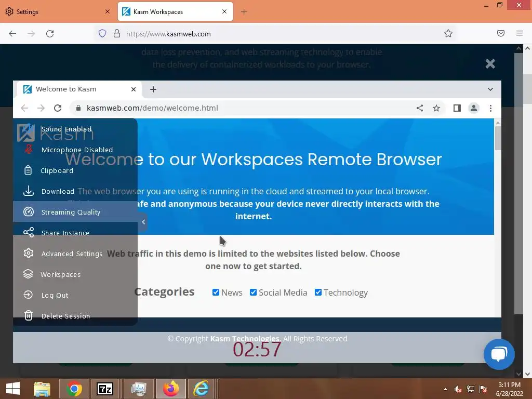
Task: Go back in the remote browser
Action: pos(24,108)
